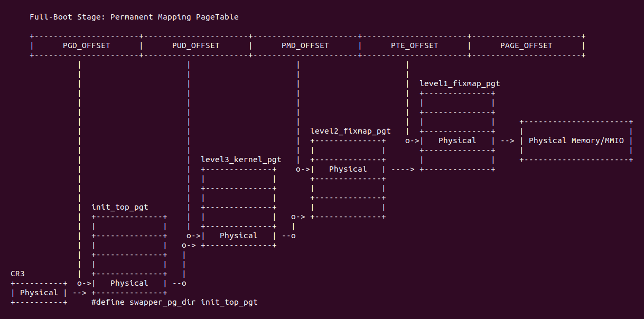This screenshot has width=644, height=319.
Task: Select Physical entry in level1_fixmap_pgt table
Action: click(x=457, y=140)
